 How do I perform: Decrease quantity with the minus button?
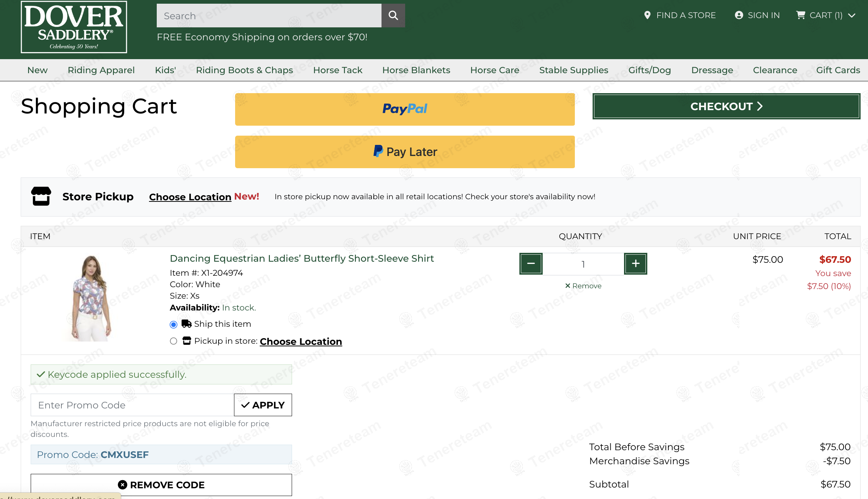(x=531, y=264)
